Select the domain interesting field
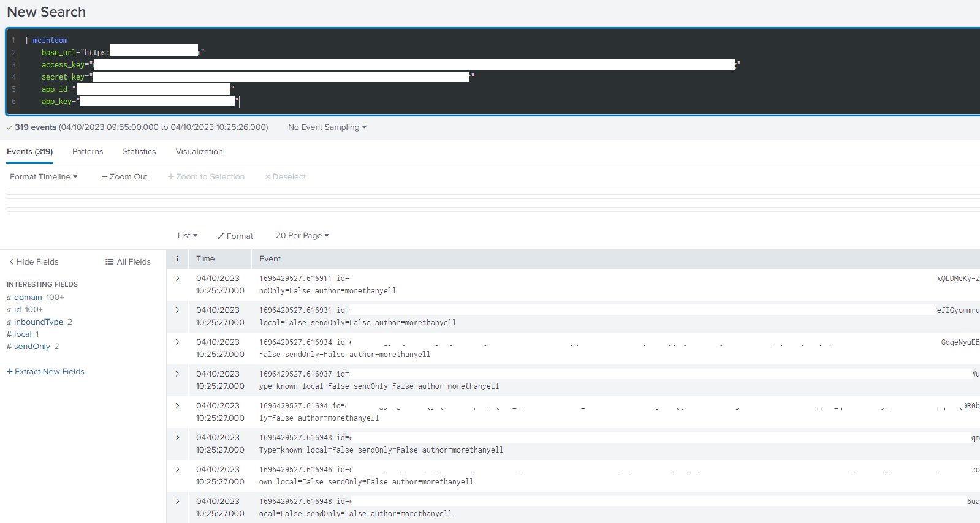The image size is (980, 523). click(28, 297)
